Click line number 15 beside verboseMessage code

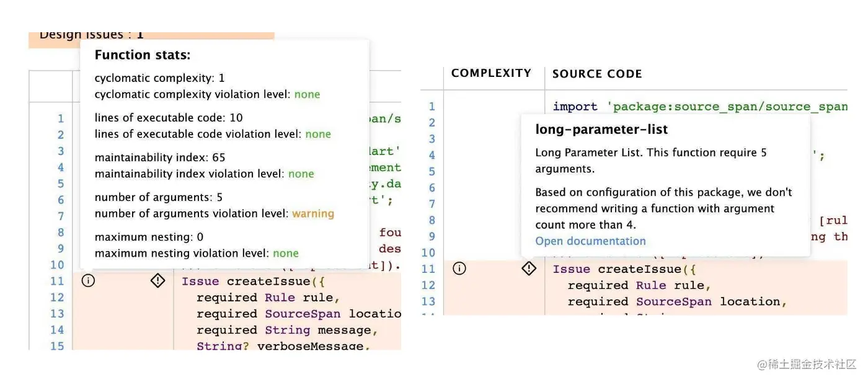coord(57,345)
